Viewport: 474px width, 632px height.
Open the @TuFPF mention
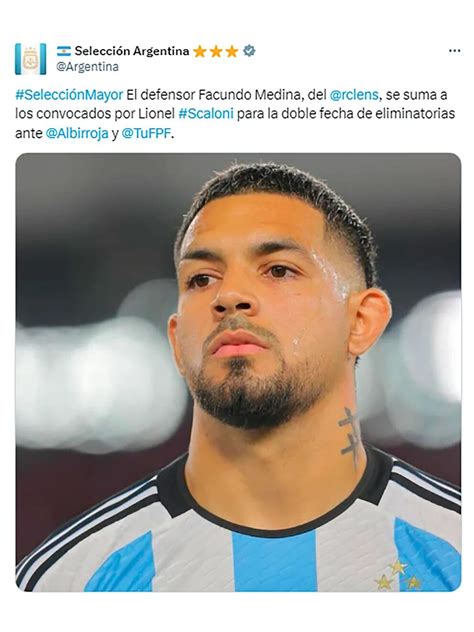[x=146, y=133]
